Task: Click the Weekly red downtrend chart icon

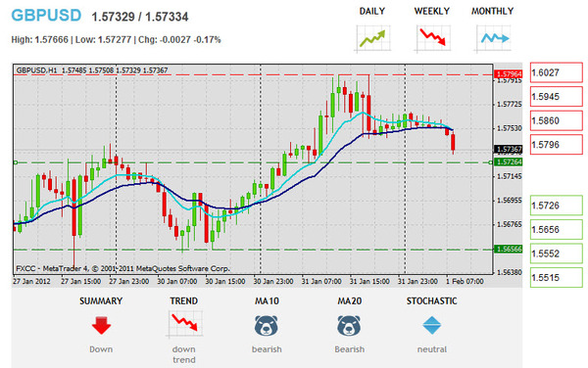Action: 432,38
